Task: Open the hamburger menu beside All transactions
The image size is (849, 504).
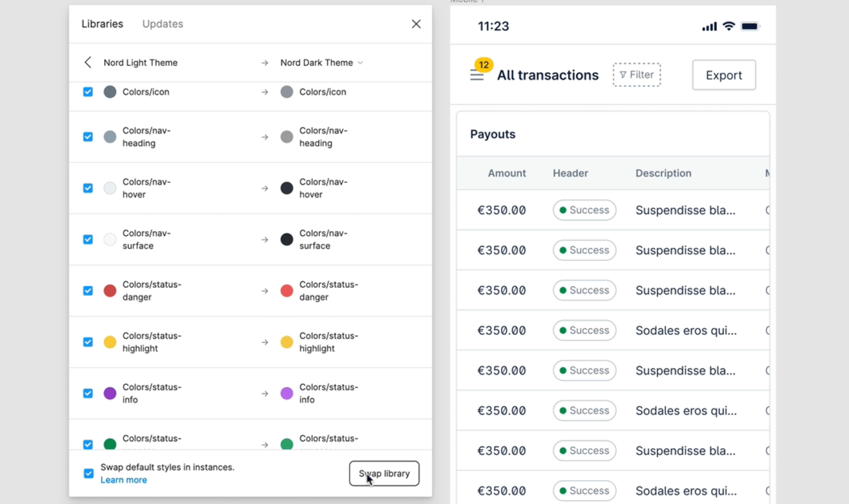Action: point(477,75)
